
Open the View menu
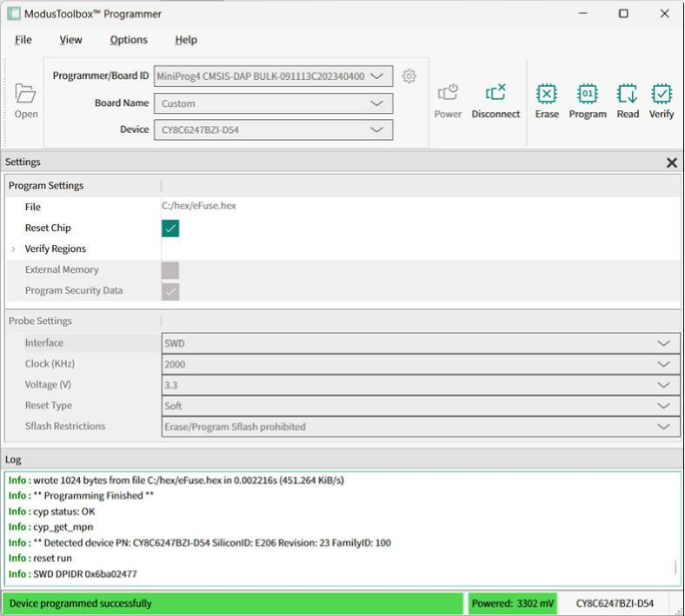tap(70, 40)
